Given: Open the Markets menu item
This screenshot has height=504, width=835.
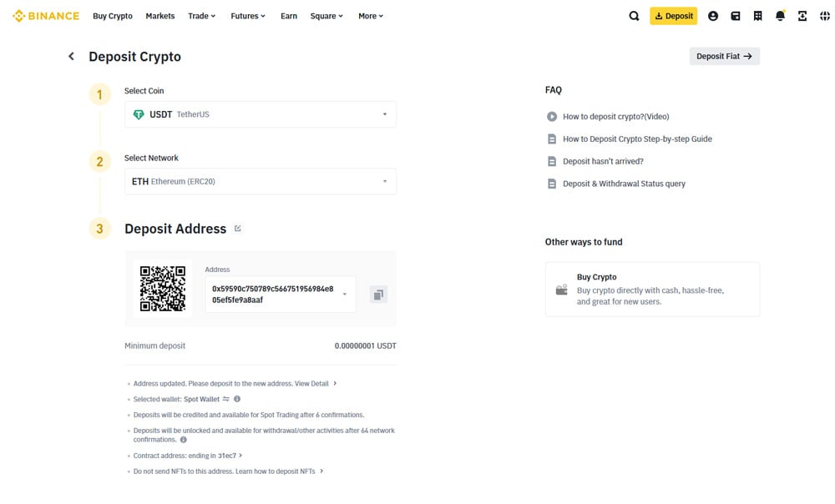Looking at the screenshot, I should coord(160,16).
